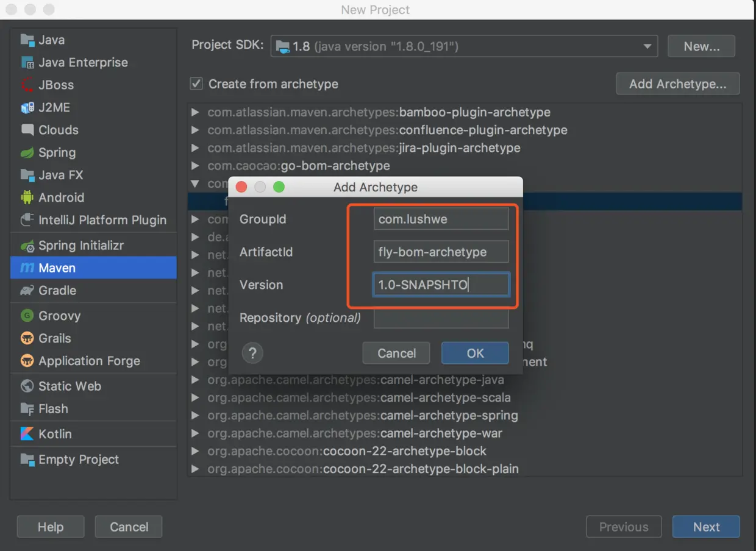Click the Gradle elephant icon
756x551 pixels.
coord(27,291)
